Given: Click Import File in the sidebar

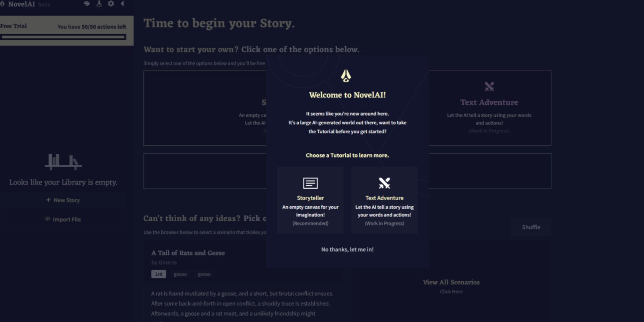Looking at the screenshot, I should click(x=63, y=220).
